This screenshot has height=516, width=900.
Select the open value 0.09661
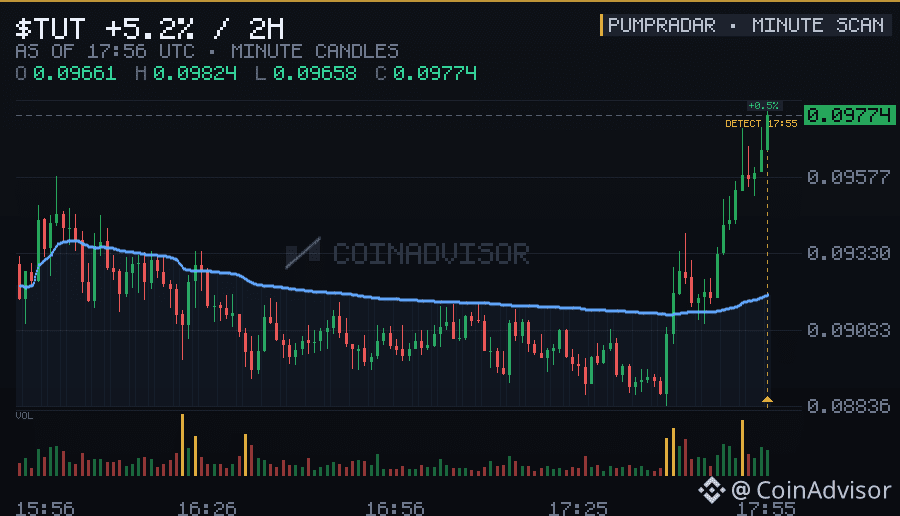click(x=75, y=73)
